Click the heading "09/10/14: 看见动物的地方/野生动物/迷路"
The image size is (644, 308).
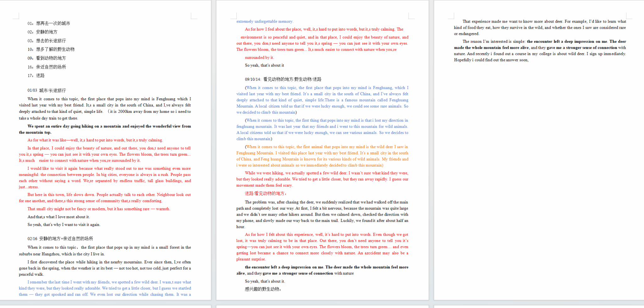point(283,79)
